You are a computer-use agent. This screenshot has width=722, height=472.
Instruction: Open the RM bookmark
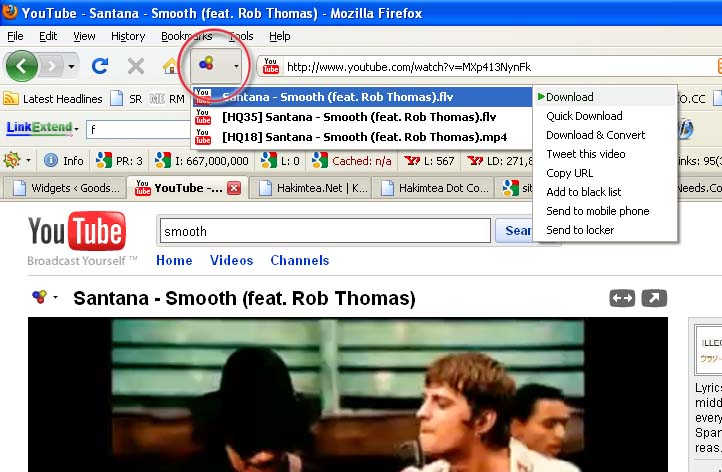coord(167,99)
